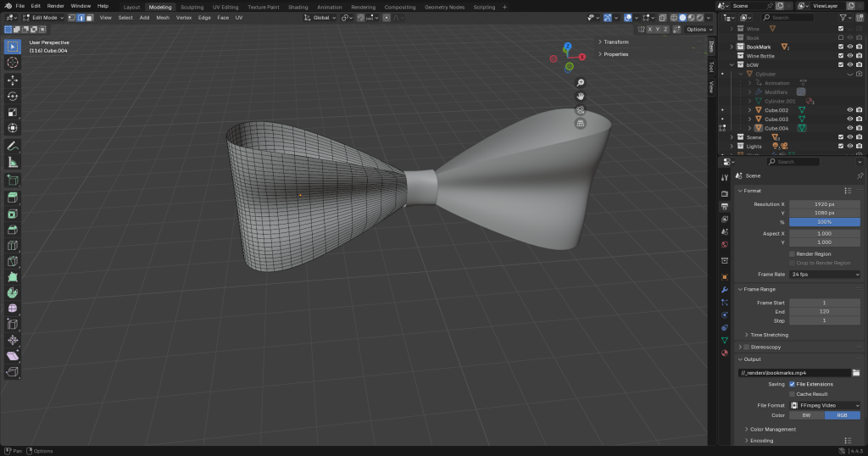Switch to face select mode
This screenshot has height=456, width=868.
coord(90,17)
